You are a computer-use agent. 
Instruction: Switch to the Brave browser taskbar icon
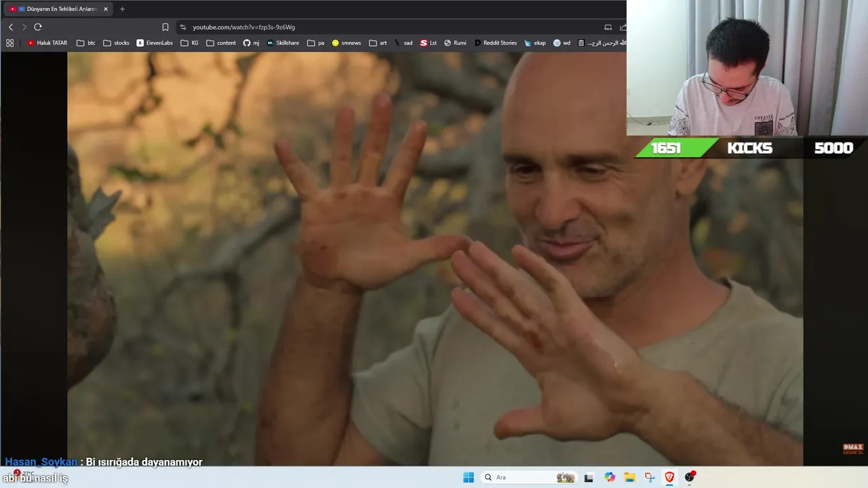point(669,477)
